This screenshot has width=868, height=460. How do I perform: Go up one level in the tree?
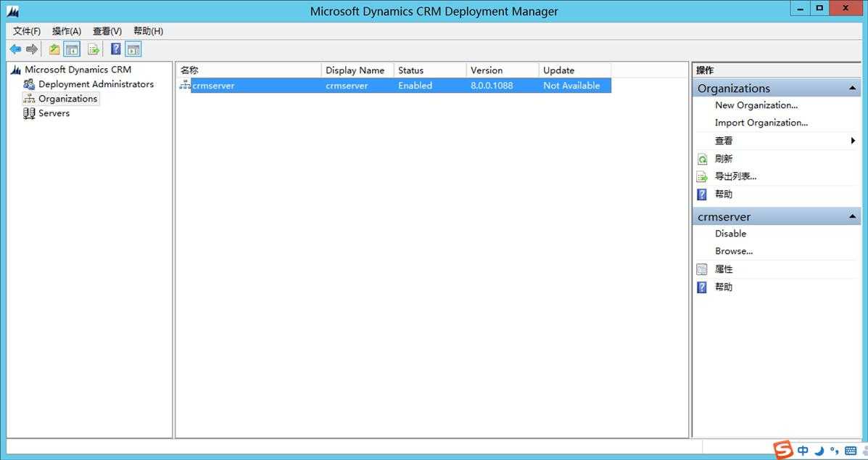[54, 50]
